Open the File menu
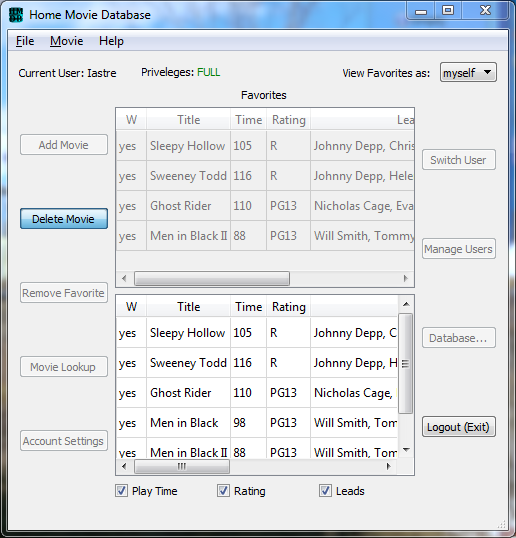 (x=25, y=41)
